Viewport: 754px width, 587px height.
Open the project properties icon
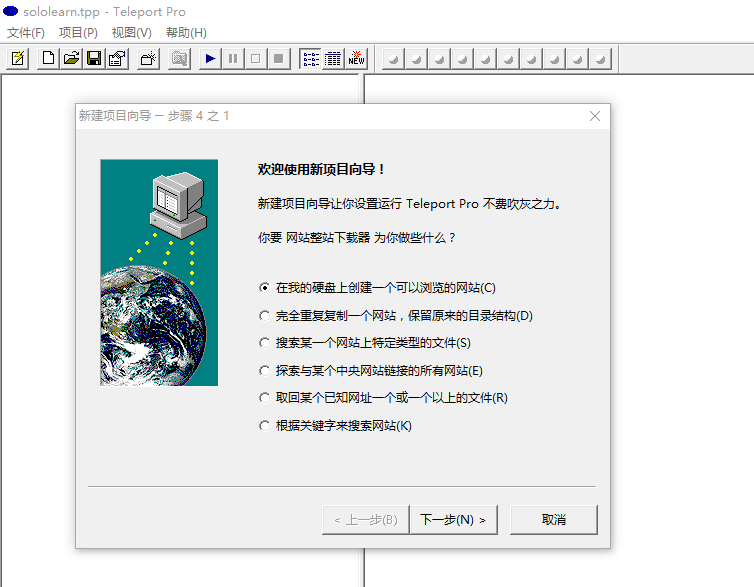tap(117, 59)
